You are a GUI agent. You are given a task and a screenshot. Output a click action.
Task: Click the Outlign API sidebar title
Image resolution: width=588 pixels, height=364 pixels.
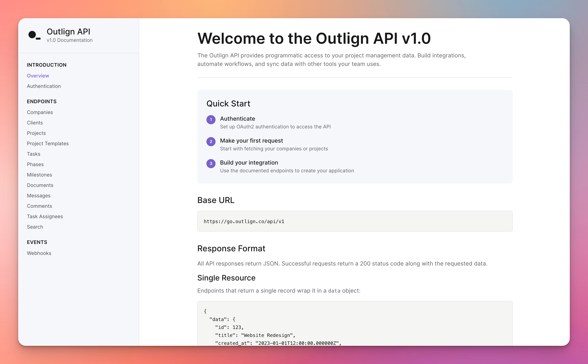68,32
